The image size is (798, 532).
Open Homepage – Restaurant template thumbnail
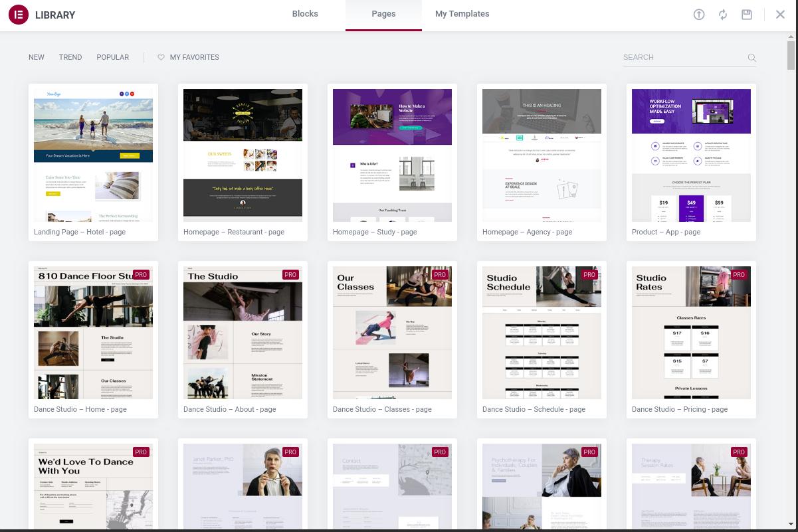point(243,155)
